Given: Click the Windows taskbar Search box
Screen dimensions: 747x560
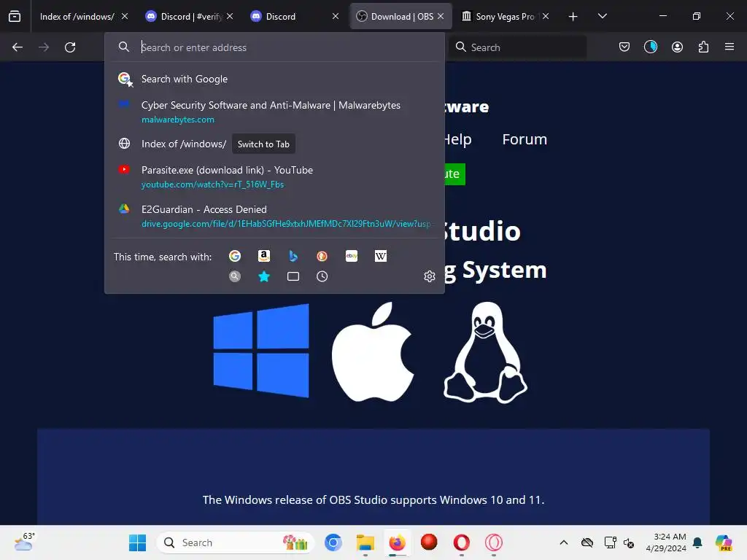Looking at the screenshot, I should (236, 542).
